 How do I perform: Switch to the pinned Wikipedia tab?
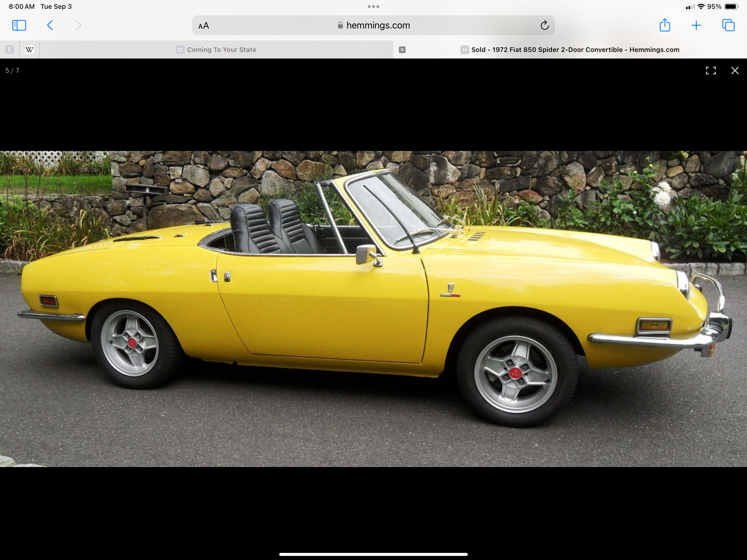(29, 50)
